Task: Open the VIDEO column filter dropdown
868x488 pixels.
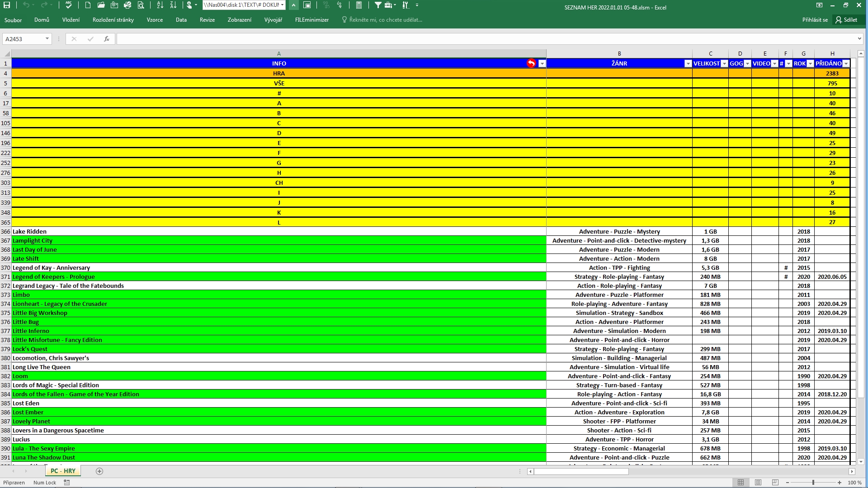Action: click(774, 64)
